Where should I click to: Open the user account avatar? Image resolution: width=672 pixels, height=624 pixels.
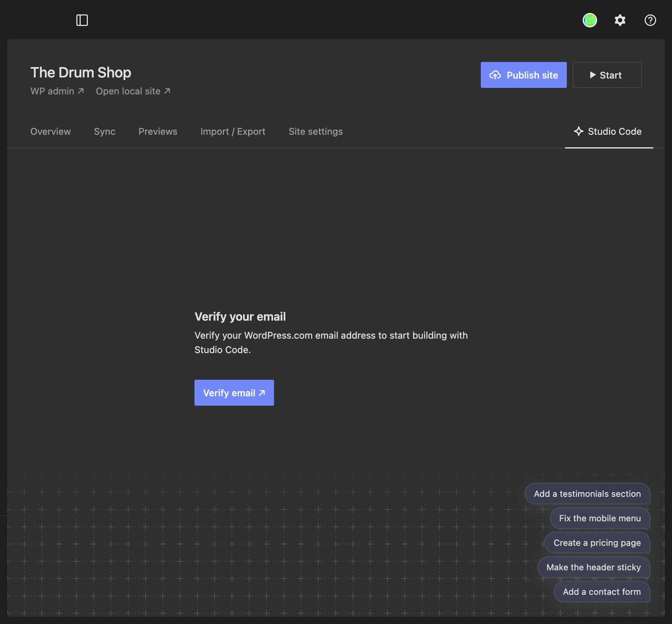pos(590,20)
